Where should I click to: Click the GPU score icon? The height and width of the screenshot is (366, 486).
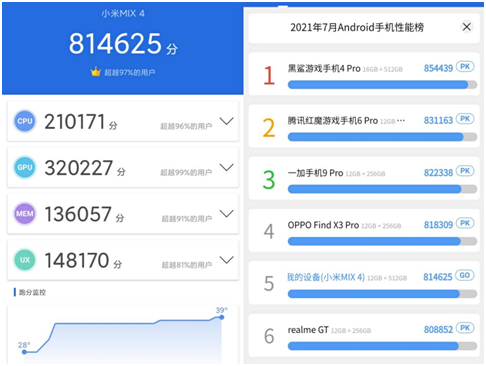coord(25,167)
